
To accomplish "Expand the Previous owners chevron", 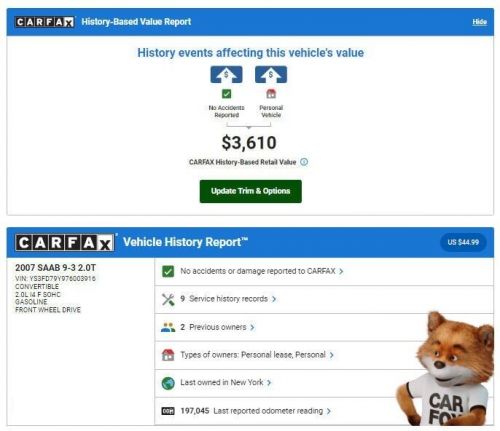I will tap(252, 327).
